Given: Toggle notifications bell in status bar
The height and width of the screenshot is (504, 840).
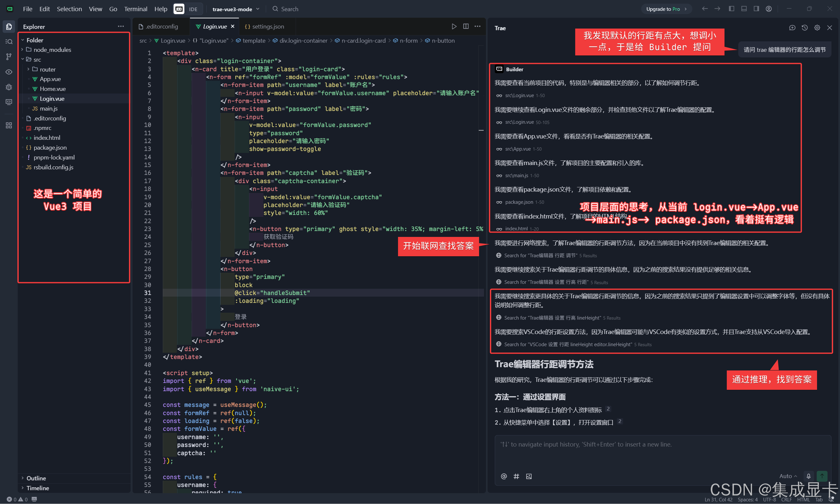Looking at the screenshot, I should pyautogui.click(x=831, y=499).
